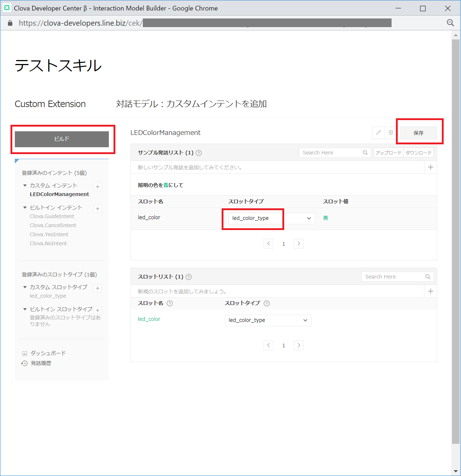This screenshot has width=461, height=476.
Task: Click the plus icon to add new slot
Action: (430, 291)
